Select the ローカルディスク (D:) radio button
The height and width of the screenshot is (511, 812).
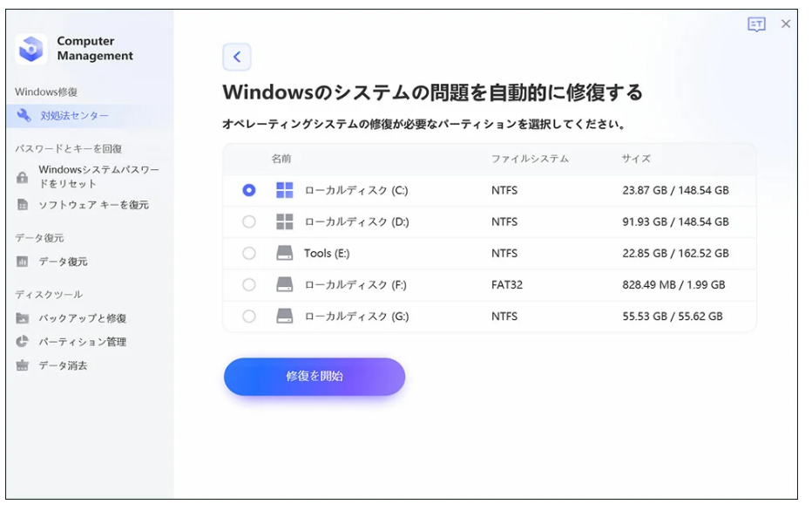249,221
